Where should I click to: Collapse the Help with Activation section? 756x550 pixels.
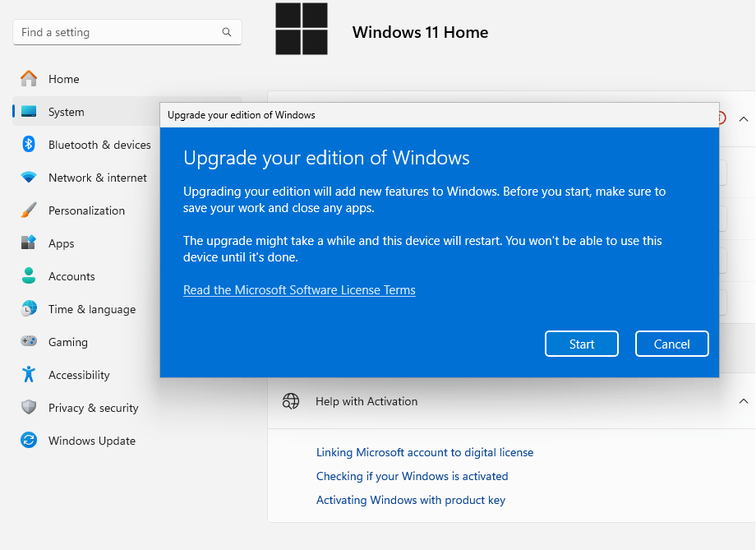pyautogui.click(x=744, y=401)
